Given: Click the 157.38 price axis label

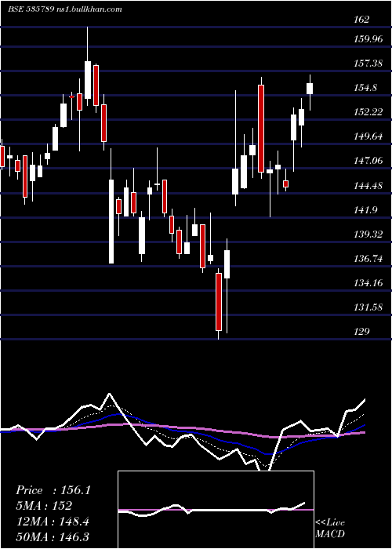Looking at the screenshot, I should (368, 64).
